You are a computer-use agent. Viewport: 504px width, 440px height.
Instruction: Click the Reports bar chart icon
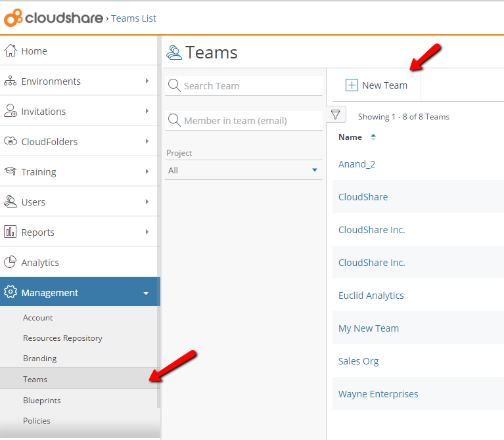coord(11,232)
